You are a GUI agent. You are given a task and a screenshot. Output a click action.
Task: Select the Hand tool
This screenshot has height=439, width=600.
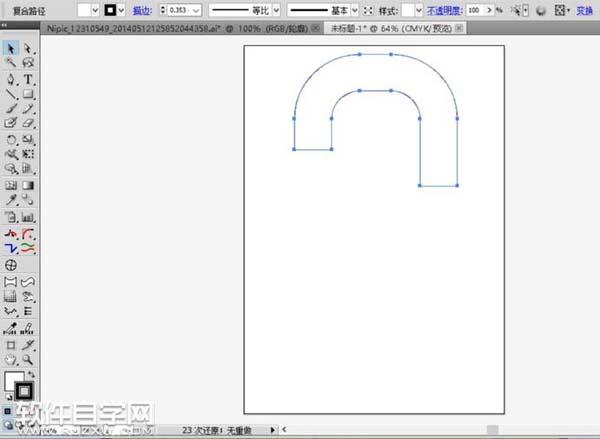click(x=11, y=357)
